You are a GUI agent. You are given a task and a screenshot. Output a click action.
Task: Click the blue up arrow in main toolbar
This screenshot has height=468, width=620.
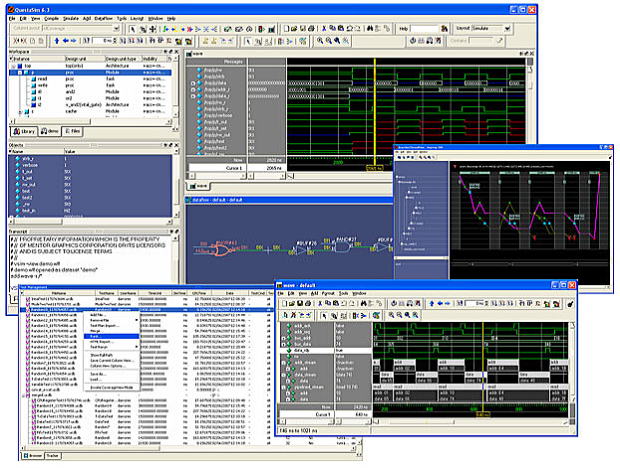coord(57,41)
